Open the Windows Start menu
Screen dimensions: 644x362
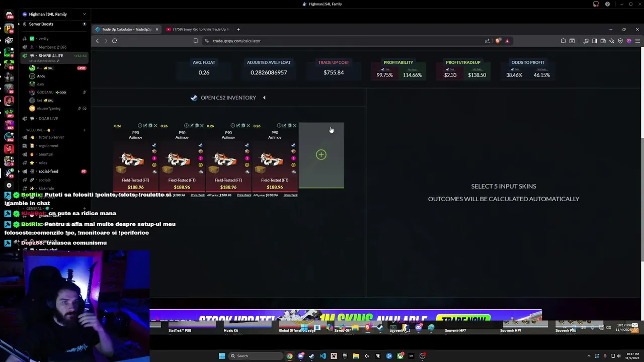click(222, 356)
